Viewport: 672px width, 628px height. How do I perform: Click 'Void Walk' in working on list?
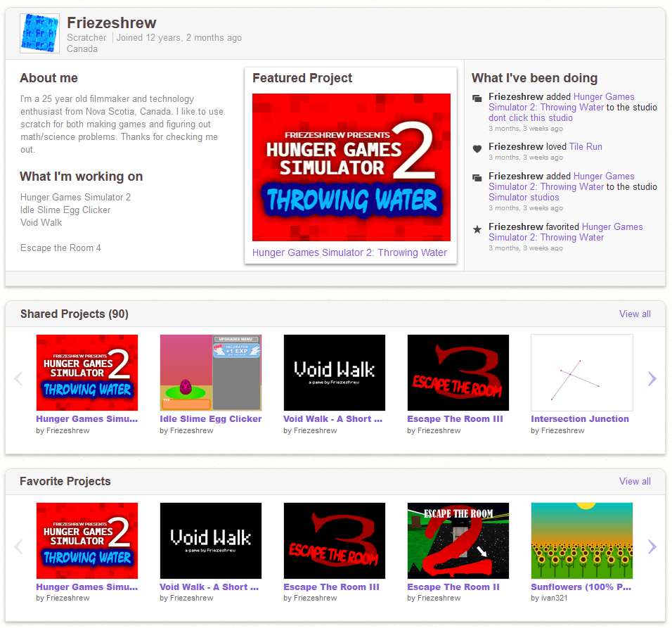41,222
